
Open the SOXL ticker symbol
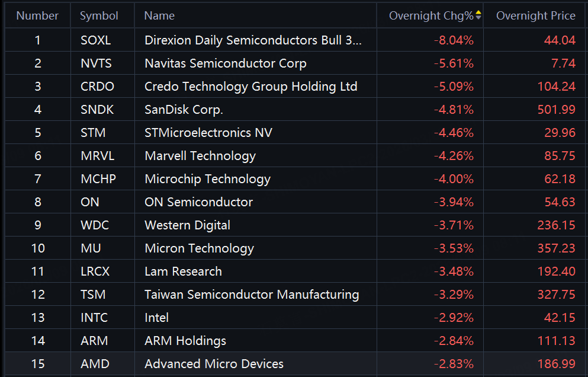(95, 40)
